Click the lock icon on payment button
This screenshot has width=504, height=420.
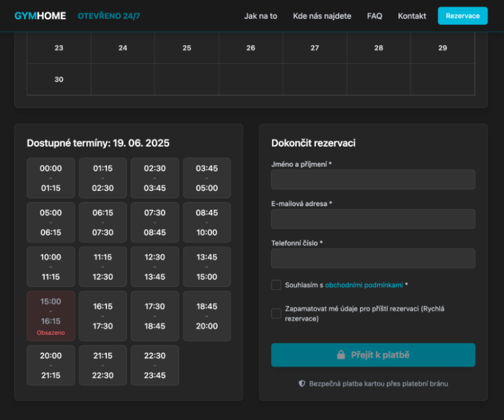[x=341, y=355]
